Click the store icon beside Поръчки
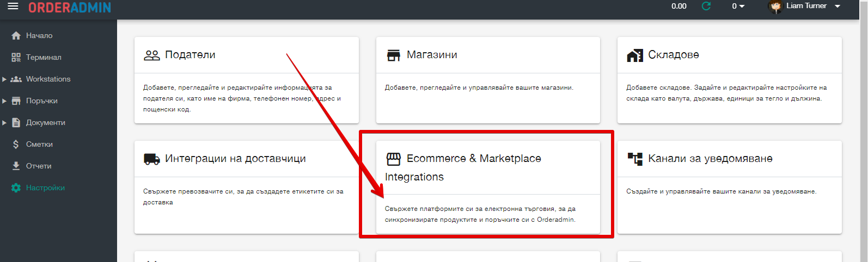Image resolution: width=868 pixels, height=262 pixels. tap(16, 101)
